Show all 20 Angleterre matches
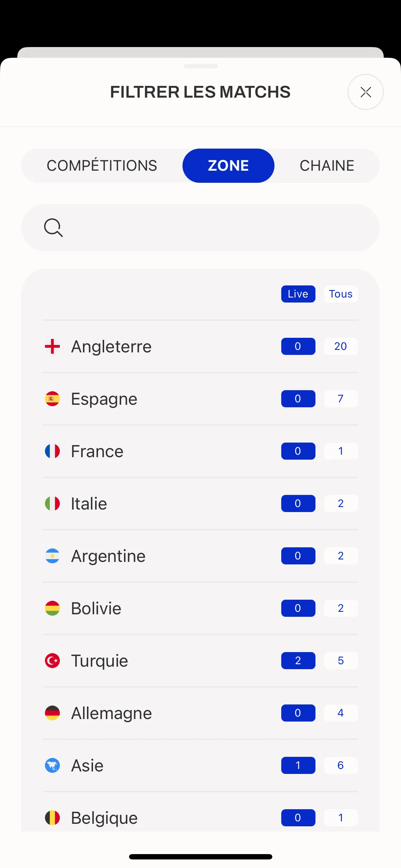The width and height of the screenshot is (401, 868). click(x=341, y=346)
